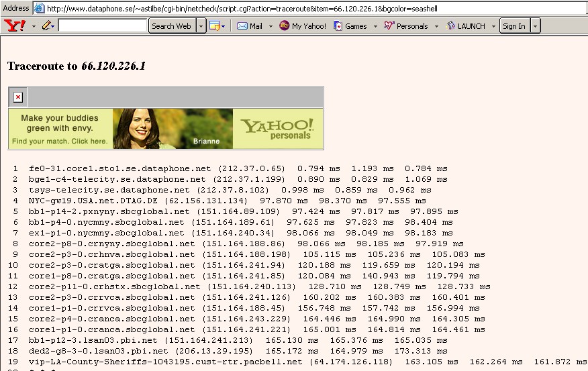This screenshot has height=371, width=588.
Task: Click the bookmarks folder icon in Yahoo toolbar
Action: coord(215,26)
